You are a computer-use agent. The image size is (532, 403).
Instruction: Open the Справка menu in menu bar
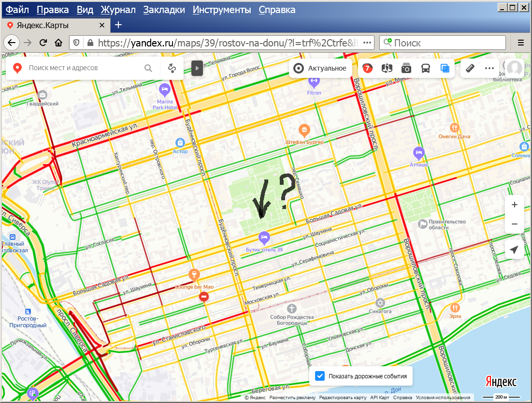tap(277, 10)
